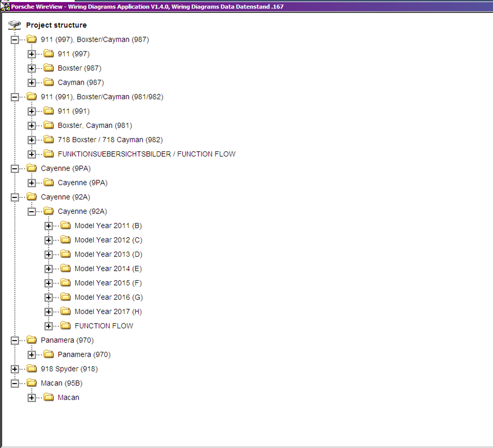493x448 pixels.
Task: Collapse the top-level Macan (95B) node
Action: [x=15, y=383]
